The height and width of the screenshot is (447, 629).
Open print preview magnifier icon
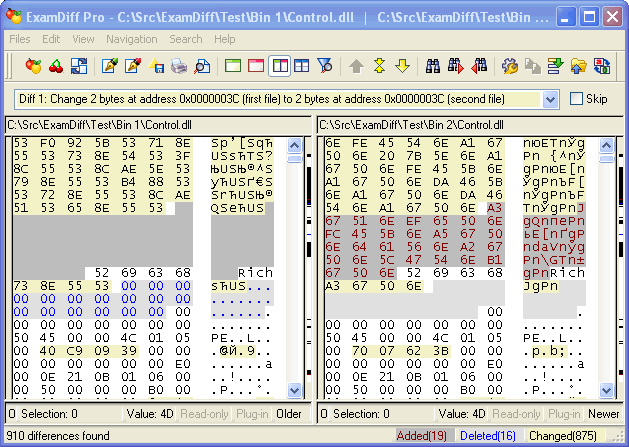[202, 65]
